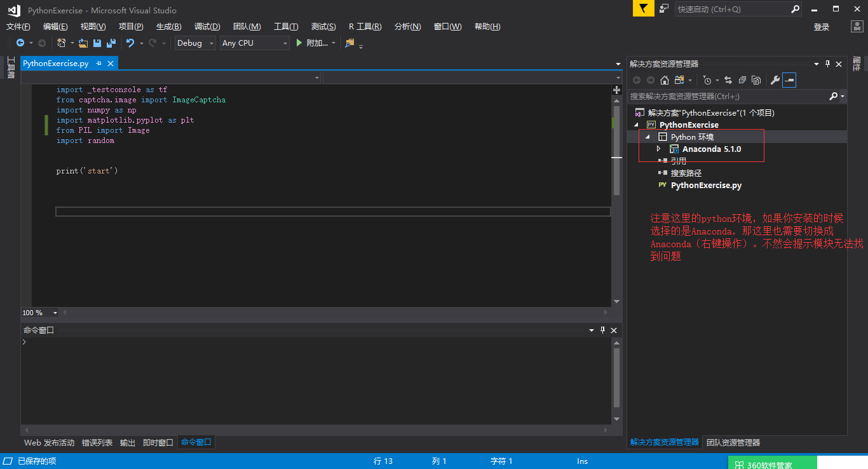Toggle Sync with Active Document

click(x=728, y=80)
